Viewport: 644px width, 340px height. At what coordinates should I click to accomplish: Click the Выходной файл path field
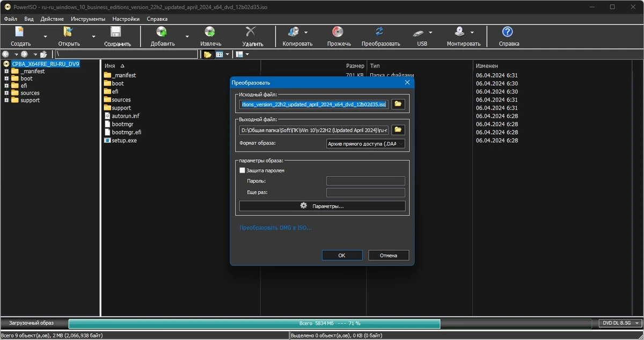(x=314, y=129)
